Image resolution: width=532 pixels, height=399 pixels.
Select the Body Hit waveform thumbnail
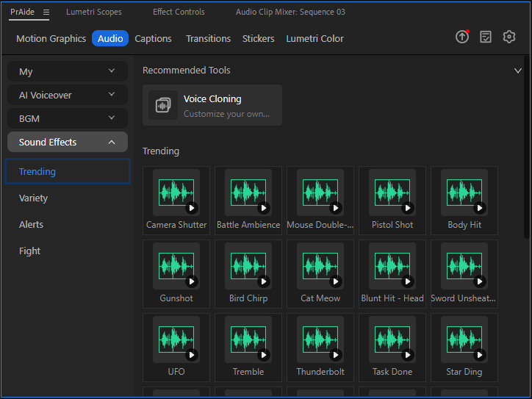(x=464, y=193)
